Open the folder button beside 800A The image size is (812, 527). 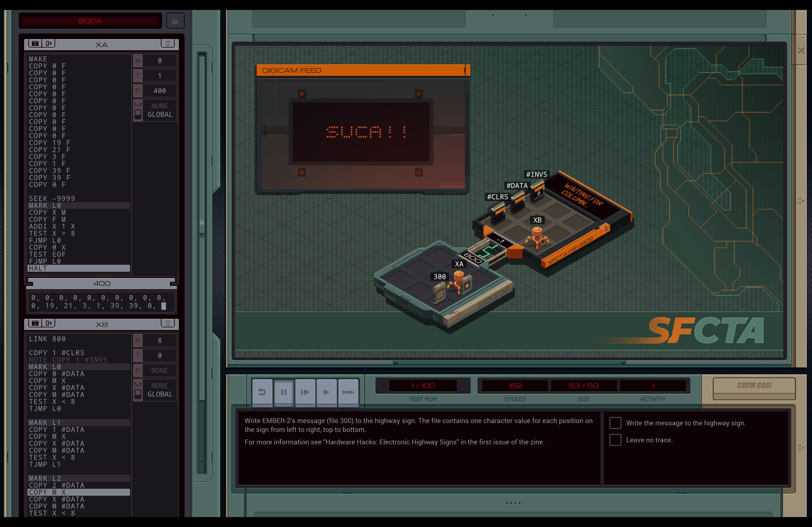175,21
